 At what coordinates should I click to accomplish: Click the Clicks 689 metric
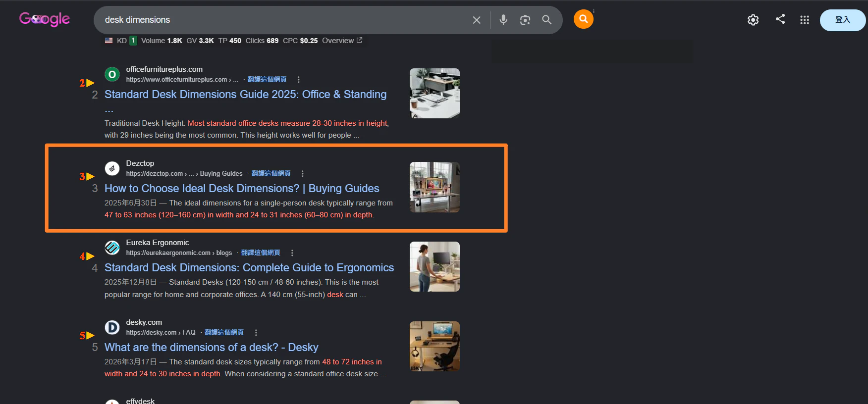262,41
